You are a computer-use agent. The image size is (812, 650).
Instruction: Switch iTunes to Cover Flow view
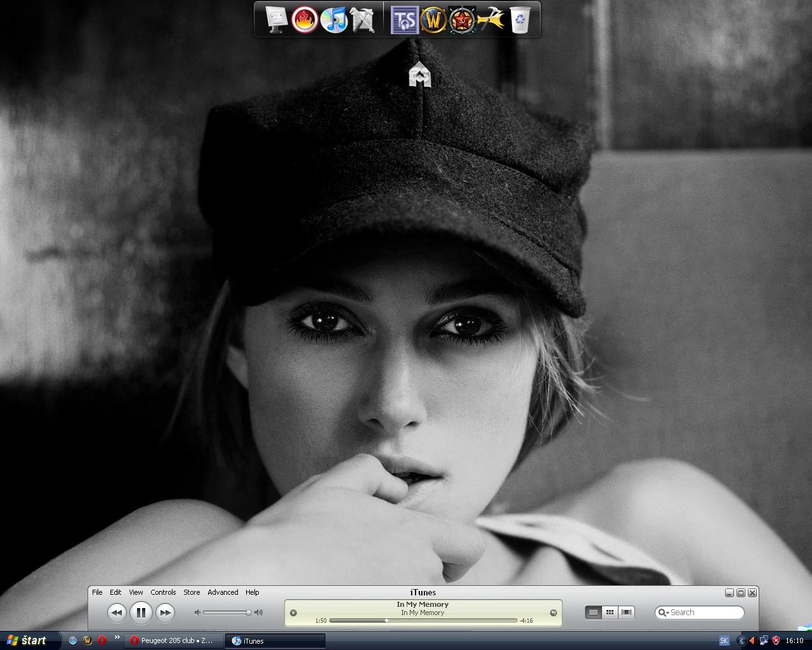pyautogui.click(x=626, y=613)
